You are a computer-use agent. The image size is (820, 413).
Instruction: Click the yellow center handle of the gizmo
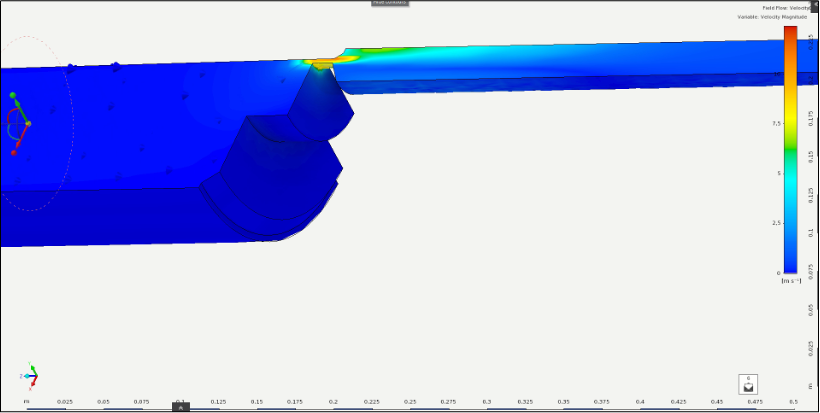click(28, 123)
